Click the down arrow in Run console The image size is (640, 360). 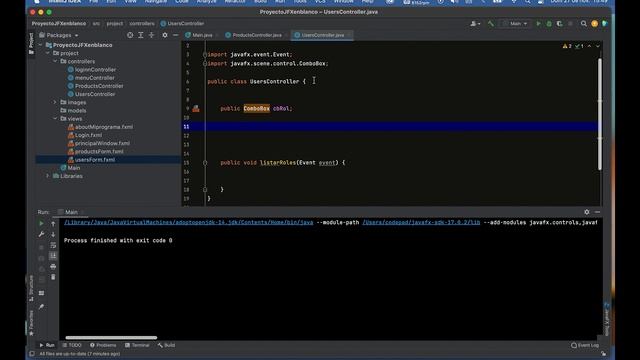(53, 234)
